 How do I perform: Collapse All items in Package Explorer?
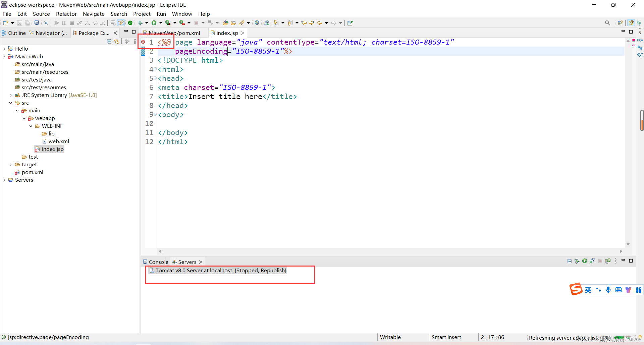click(109, 41)
